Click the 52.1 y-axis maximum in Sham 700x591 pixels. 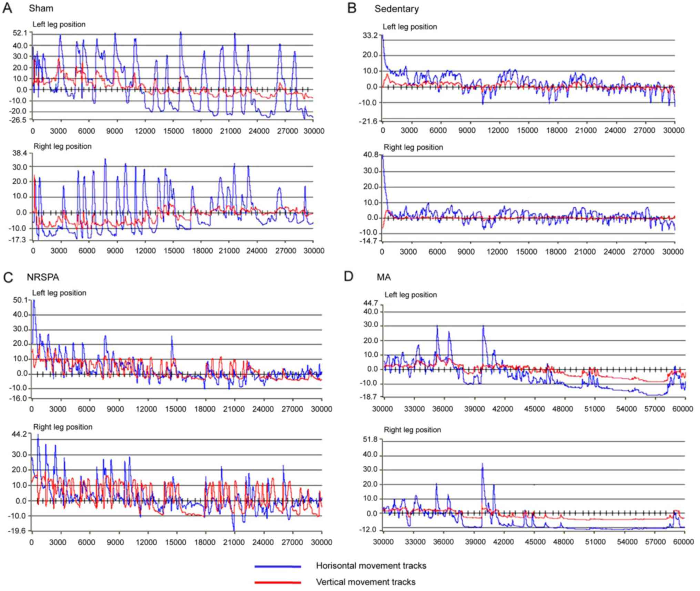point(20,33)
